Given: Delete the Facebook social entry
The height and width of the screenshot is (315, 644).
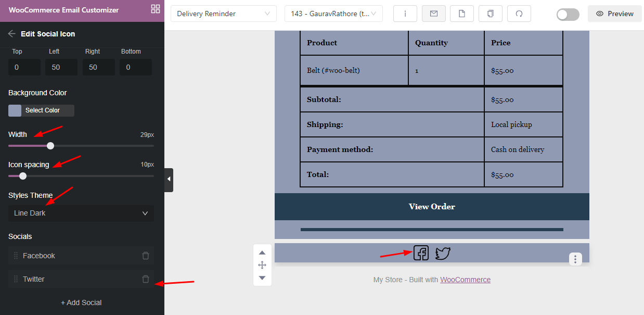Looking at the screenshot, I should click(x=146, y=256).
